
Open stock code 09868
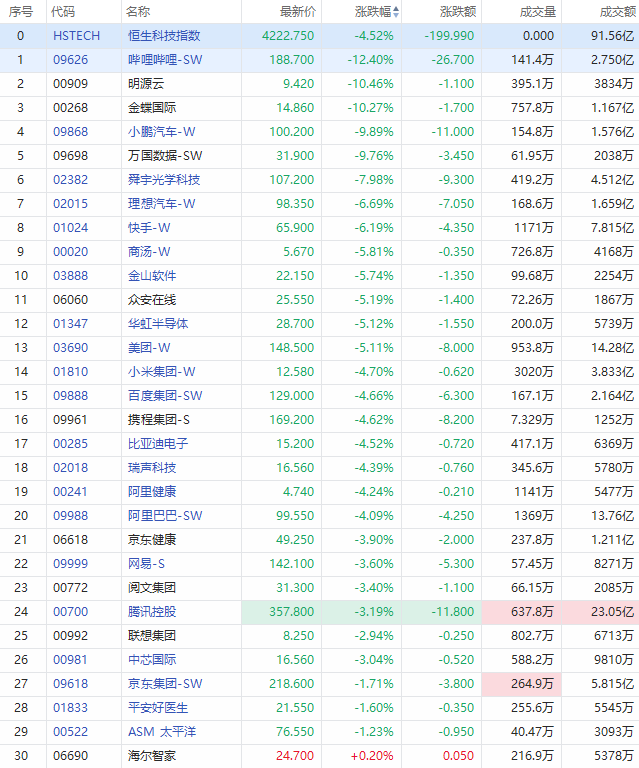[x=71, y=132]
